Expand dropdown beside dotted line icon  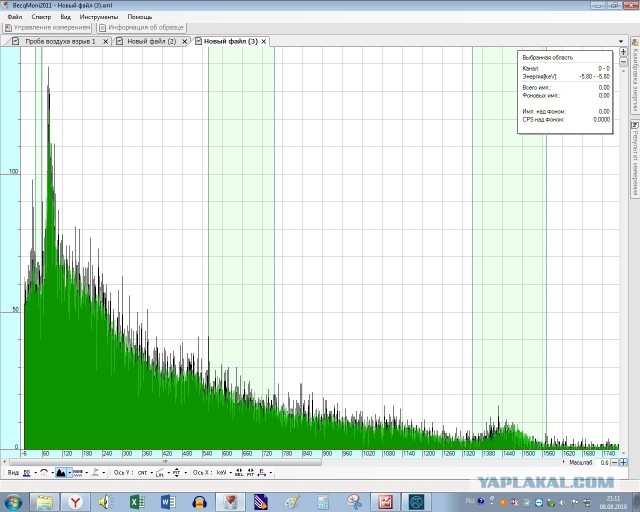tap(87, 473)
